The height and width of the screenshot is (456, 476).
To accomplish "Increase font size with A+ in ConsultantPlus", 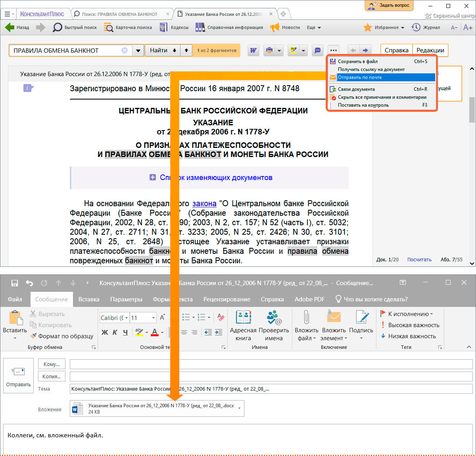I will [x=468, y=27].
